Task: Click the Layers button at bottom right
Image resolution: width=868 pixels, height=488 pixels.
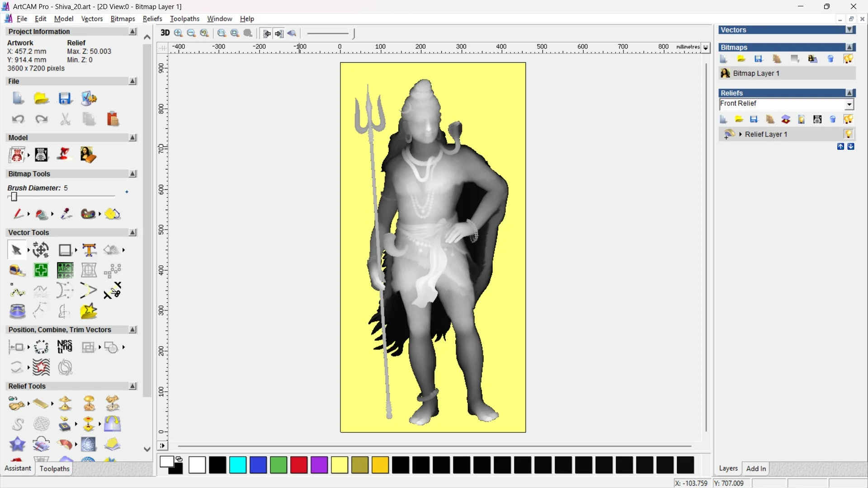Action: 728,469
